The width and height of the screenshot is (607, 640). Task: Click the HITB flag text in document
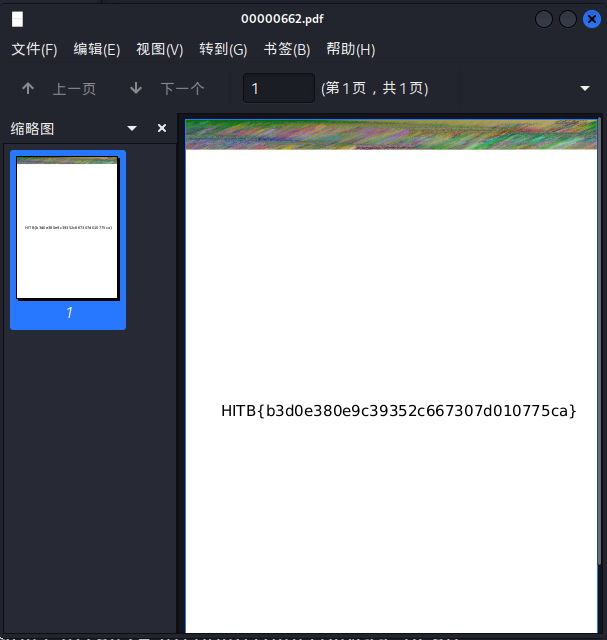pos(398,411)
